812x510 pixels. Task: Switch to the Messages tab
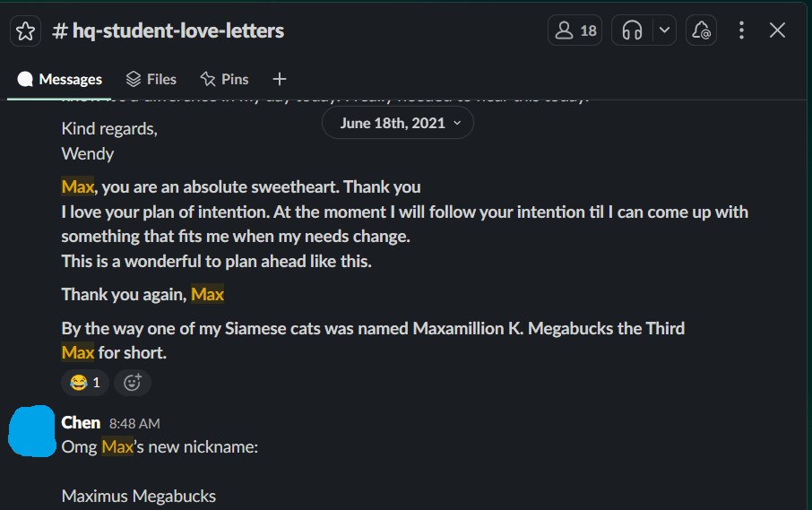point(60,79)
